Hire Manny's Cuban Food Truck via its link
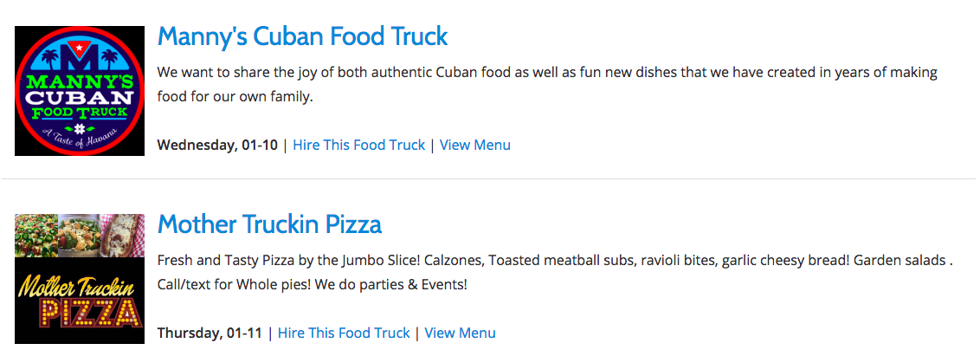The image size is (980, 363). [x=358, y=146]
